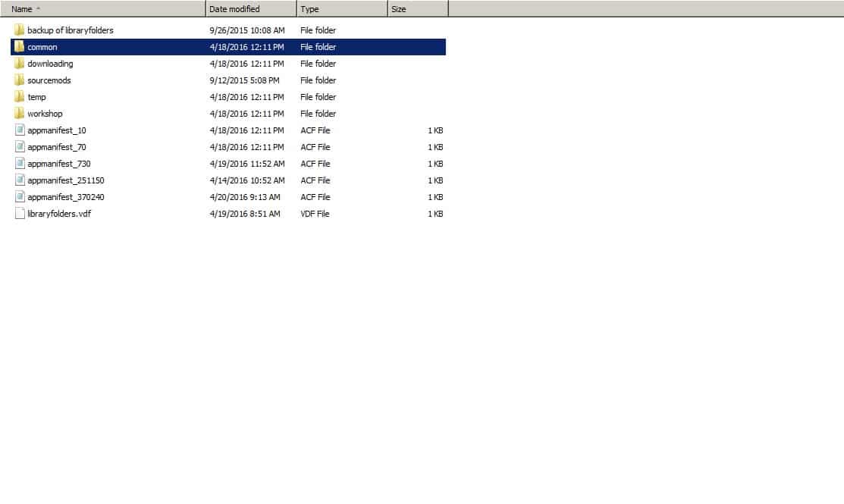Click the appmanifest_730 file icon
844x504 pixels.
click(x=20, y=164)
